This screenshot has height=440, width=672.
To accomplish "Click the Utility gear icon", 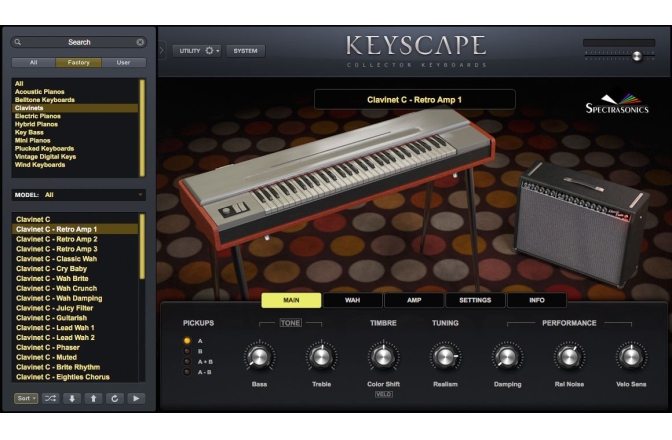I will click(209, 51).
